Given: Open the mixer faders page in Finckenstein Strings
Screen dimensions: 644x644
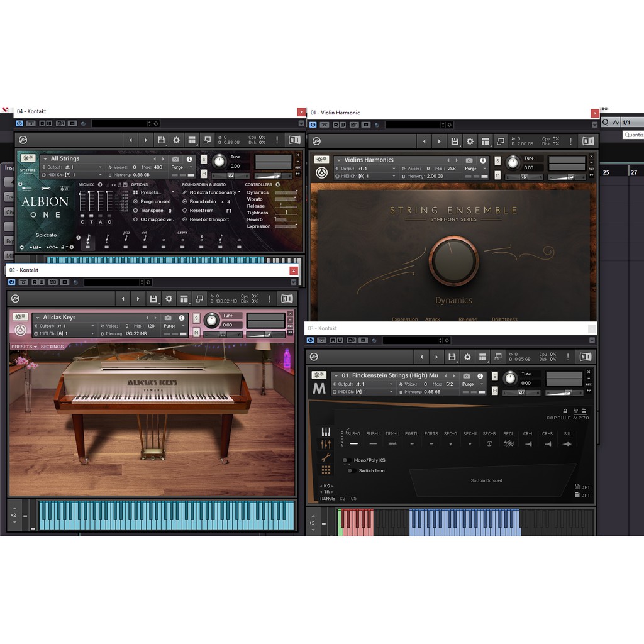Looking at the screenshot, I should tap(326, 445).
